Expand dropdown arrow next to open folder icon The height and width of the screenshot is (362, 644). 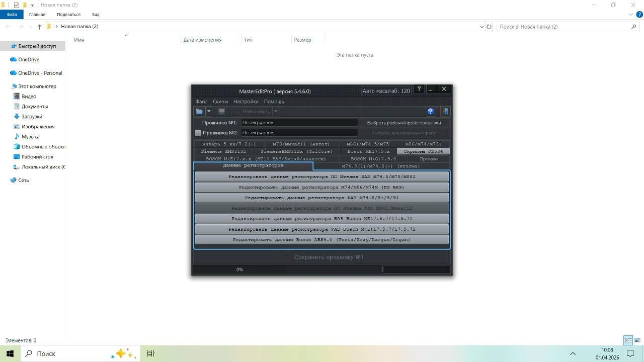[x=209, y=112]
